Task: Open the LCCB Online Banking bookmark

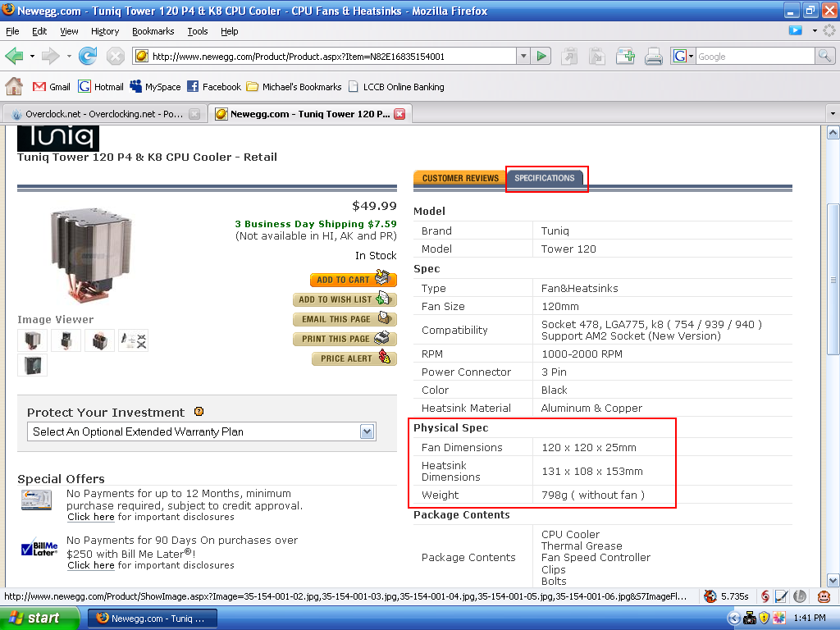Action: [396, 87]
